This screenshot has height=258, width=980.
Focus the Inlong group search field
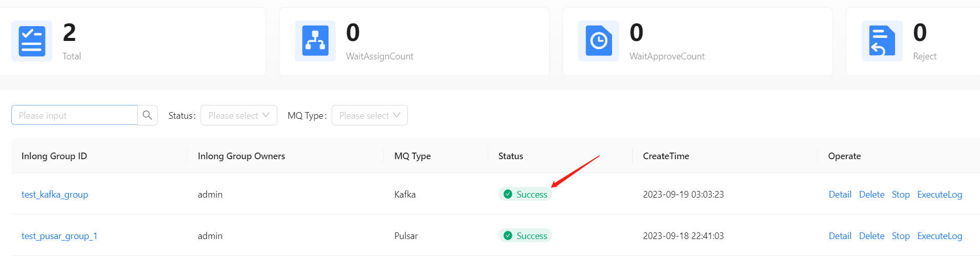tap(74, 115)
